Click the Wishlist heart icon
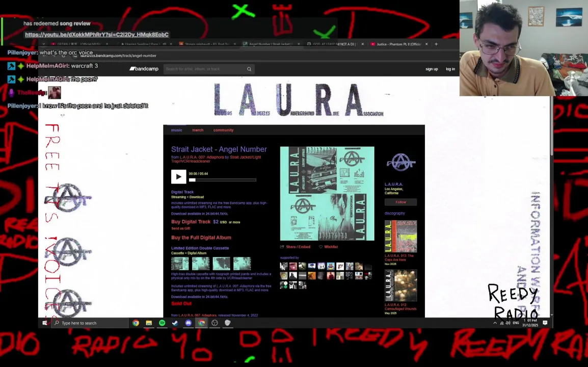Viewport: 588px width, 367px height. (320, 247)
